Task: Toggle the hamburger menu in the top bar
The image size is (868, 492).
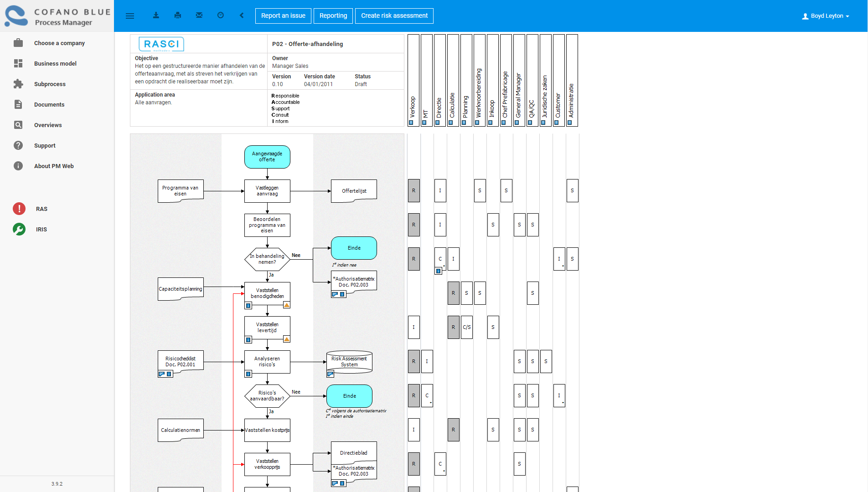Action: (x=130, y=16)
